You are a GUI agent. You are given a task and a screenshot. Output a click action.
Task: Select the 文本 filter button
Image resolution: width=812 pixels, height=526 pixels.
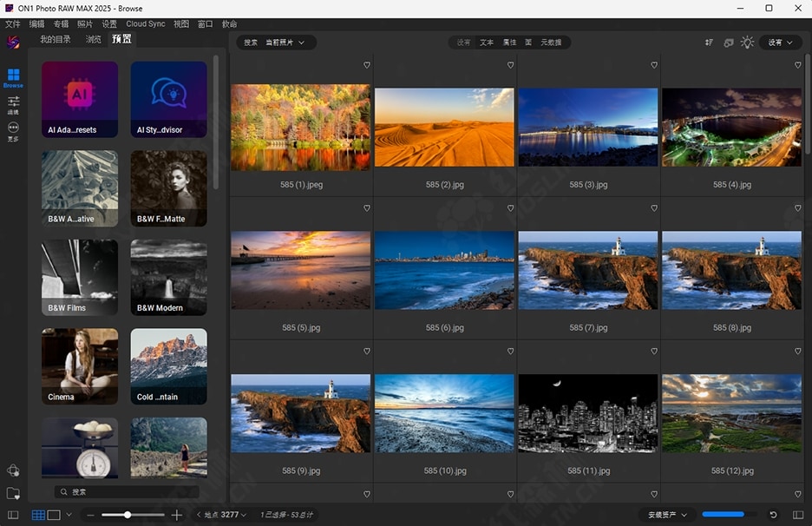[x=487, y=43]
